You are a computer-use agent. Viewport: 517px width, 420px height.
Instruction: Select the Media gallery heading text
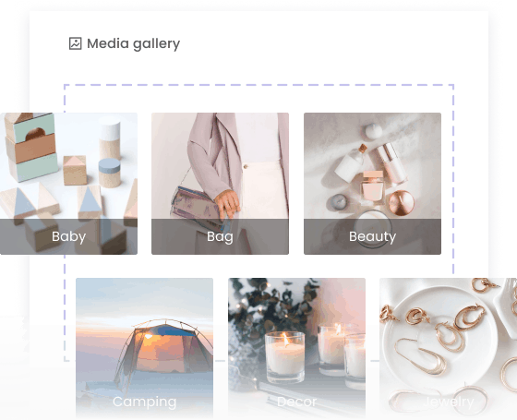pyautogui.click(x=133, y=44)
